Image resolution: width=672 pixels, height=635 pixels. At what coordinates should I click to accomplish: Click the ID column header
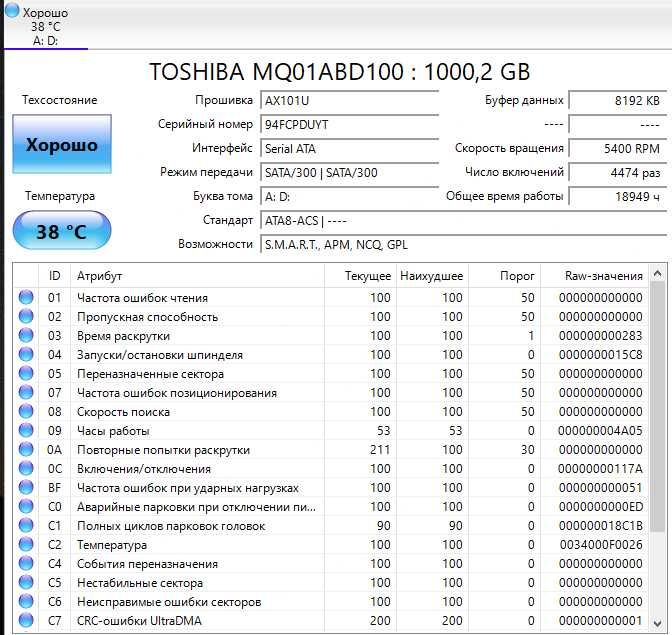[54, 276]
